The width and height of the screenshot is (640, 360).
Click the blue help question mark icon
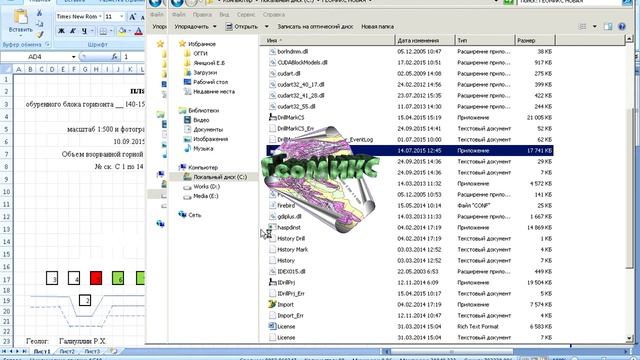pyautogui.click(x=622, y=27)
